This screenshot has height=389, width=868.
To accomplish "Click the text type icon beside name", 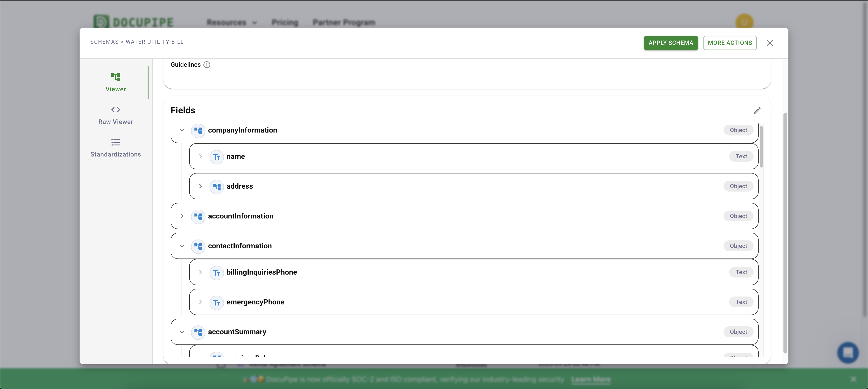I will click(217, 157).
